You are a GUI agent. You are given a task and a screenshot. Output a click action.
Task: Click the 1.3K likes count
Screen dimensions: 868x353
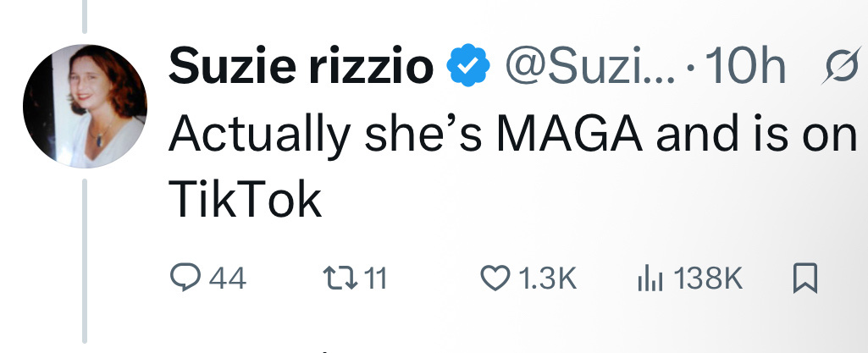point(545,279)
